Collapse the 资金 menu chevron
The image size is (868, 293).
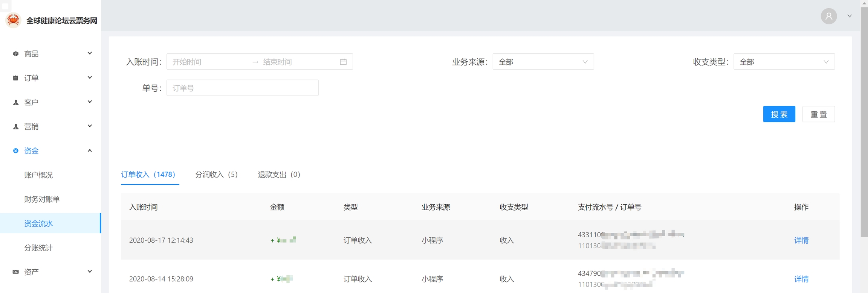90,151
